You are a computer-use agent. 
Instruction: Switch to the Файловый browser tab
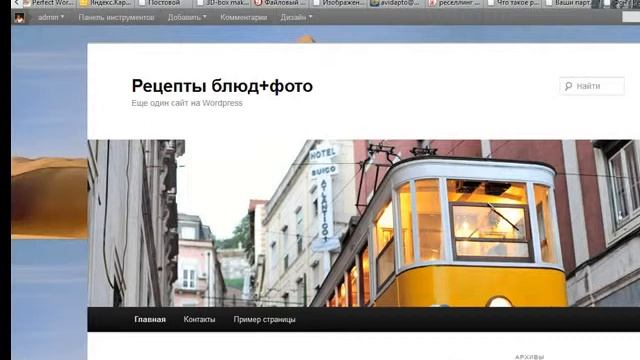click(280, 3)
